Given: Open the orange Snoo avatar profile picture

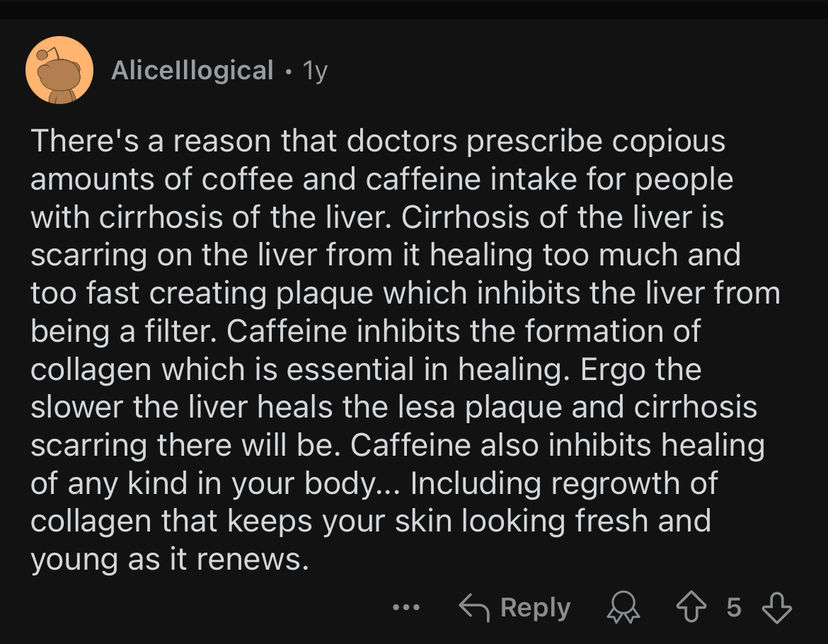Looking at the screenshot, I should coord(59,70).
